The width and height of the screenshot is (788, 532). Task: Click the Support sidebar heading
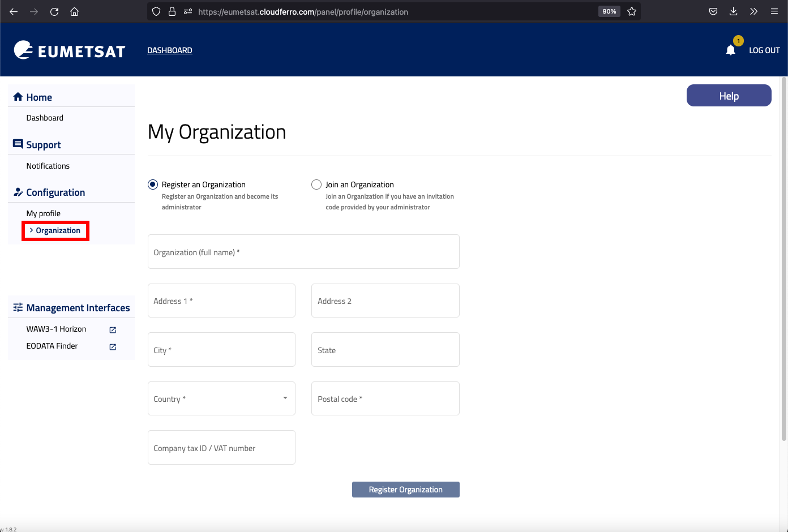(x=44, y=144)
